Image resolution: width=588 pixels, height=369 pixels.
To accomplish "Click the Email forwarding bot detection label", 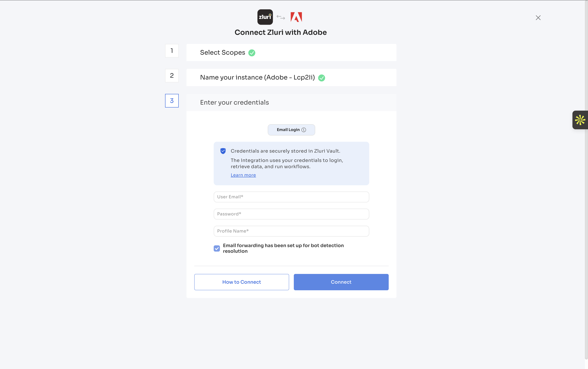I will tap(283, 248).
